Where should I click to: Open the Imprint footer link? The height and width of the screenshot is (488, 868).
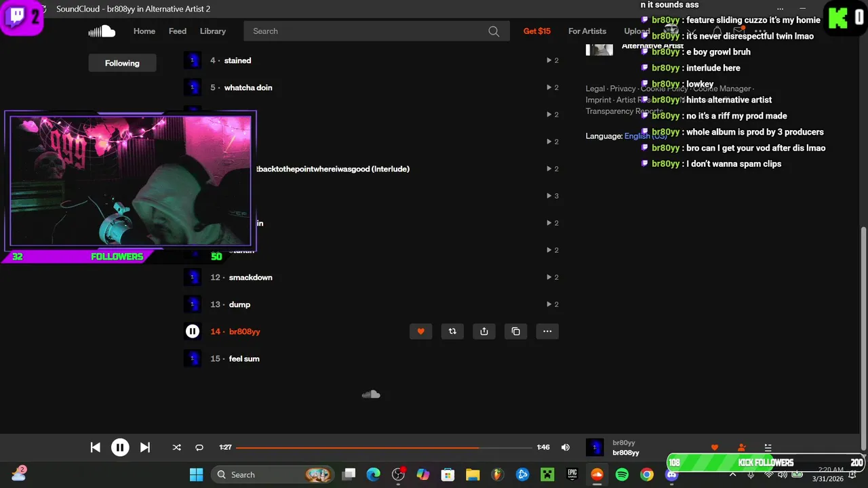(598, 100)
